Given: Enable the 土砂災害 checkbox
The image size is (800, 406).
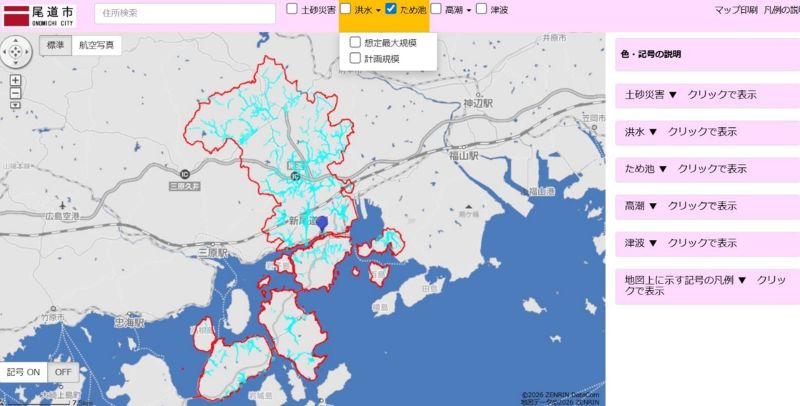Looking at the screenshot, I should 292,9.
